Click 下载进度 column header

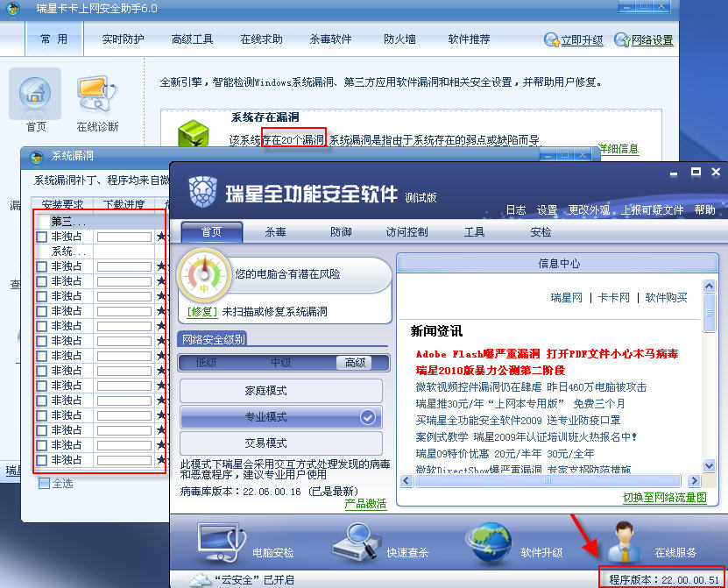pos(124,204)
